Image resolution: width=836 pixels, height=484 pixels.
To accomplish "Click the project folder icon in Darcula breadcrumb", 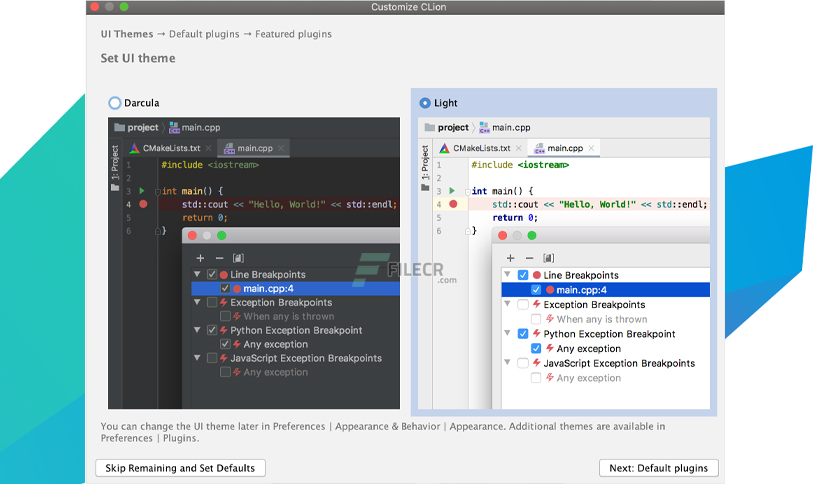I will click(x=119, y=127).
